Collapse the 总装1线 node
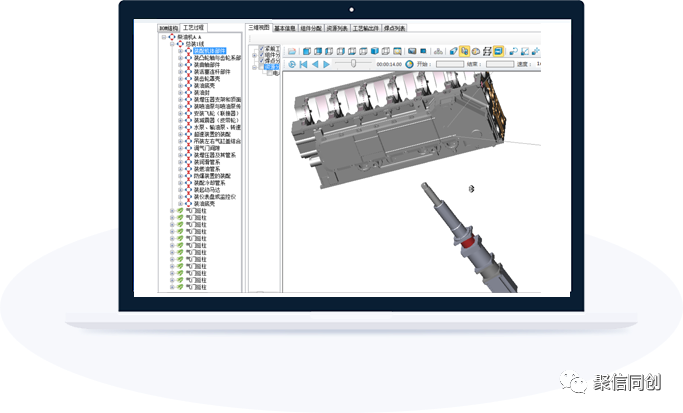 172,44
